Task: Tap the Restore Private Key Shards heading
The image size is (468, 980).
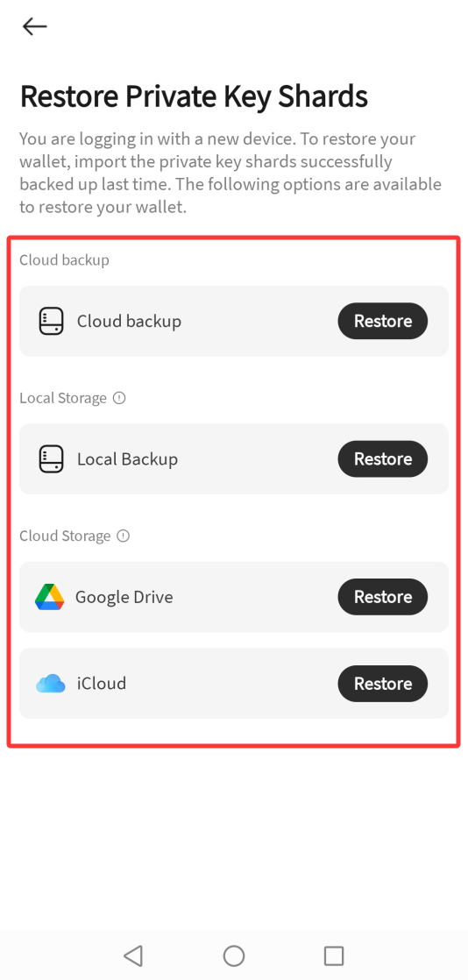Action: click(x=194, y=97)
